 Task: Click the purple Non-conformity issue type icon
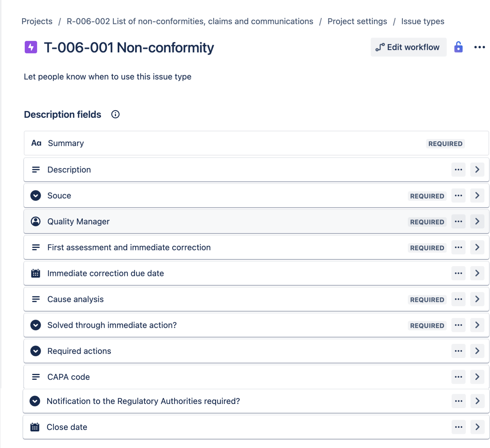click(x=31, y=47)
